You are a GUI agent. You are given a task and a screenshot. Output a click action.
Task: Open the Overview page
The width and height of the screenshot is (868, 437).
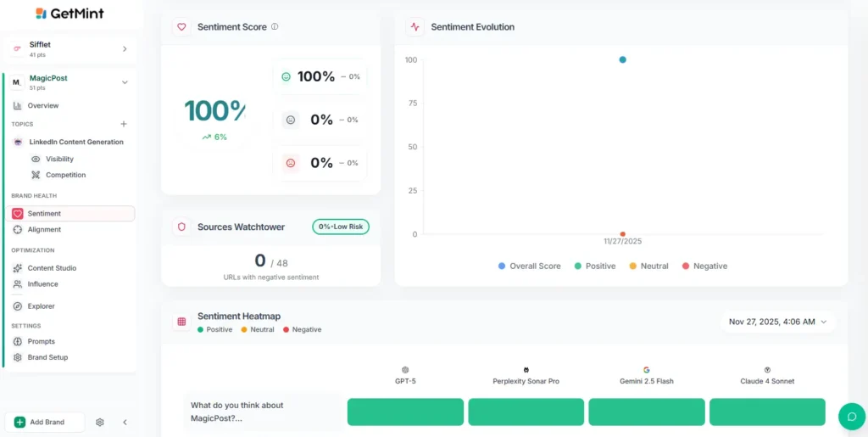(43, 105)
